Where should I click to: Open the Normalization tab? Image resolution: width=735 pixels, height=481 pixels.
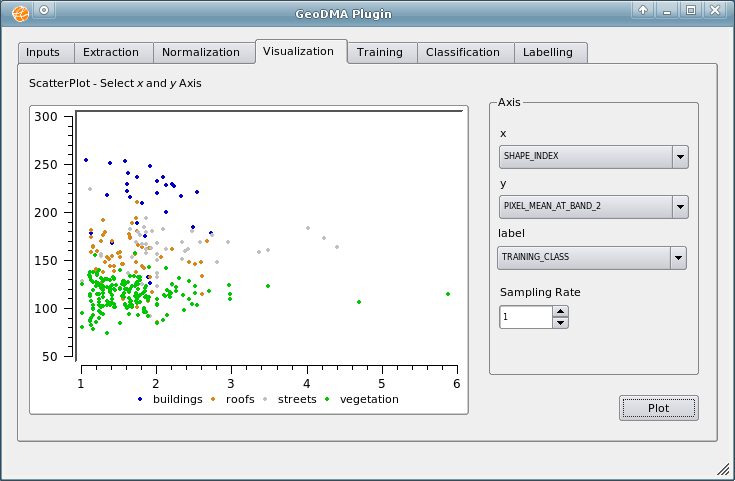pyautogui.click(x=201, y=52)
